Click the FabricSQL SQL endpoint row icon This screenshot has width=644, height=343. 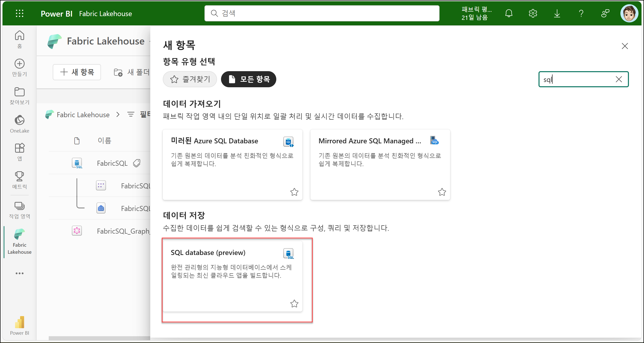(x=101, y=208)
